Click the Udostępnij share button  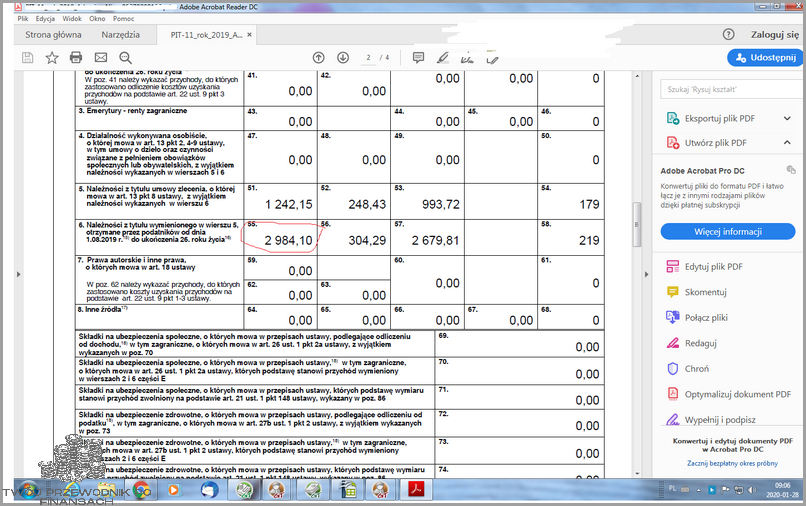tap(765, 58)
